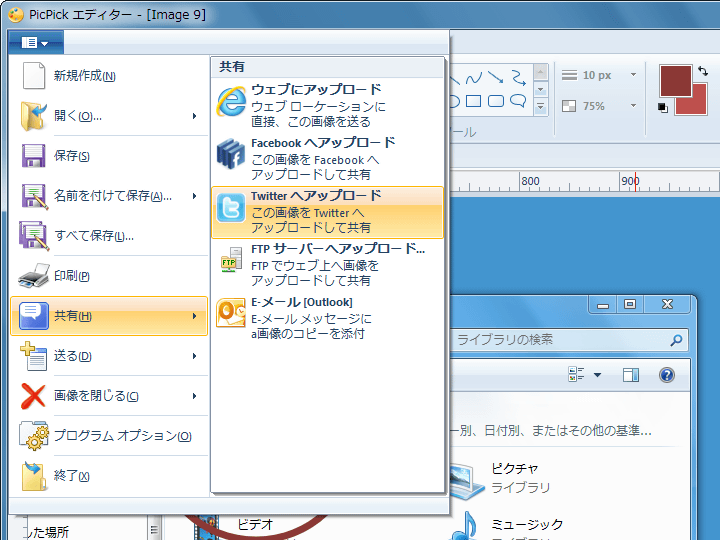Click the Twitter bird icon
Viewport: 720px width, 540px height.
click(x=231, y=208)
